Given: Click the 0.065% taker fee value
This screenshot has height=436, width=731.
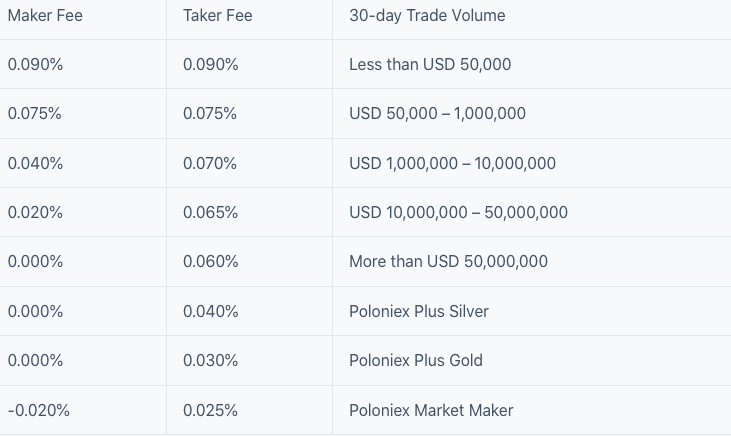Looking at the screenshot, I should point(210,212).
